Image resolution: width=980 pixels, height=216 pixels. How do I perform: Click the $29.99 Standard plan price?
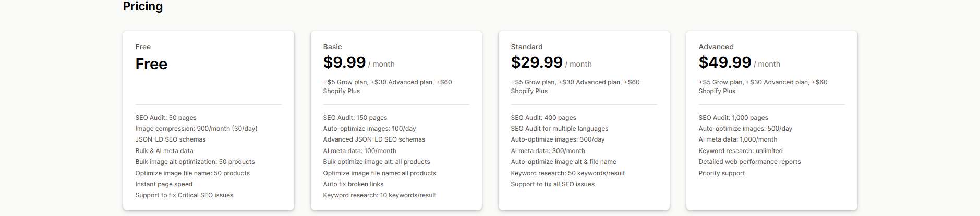pyautogui.click(x=537, y=62)
